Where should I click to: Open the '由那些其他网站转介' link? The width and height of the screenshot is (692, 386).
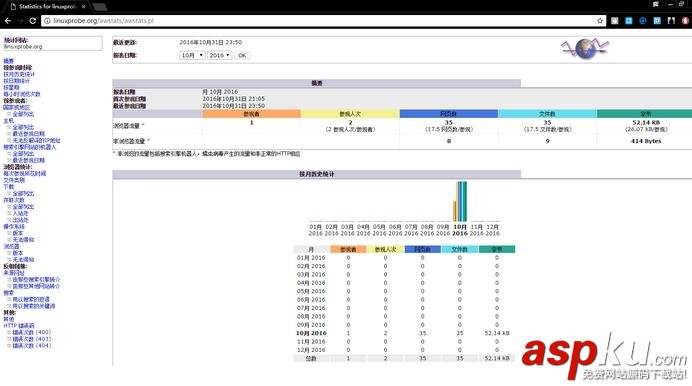coord(36,286)
